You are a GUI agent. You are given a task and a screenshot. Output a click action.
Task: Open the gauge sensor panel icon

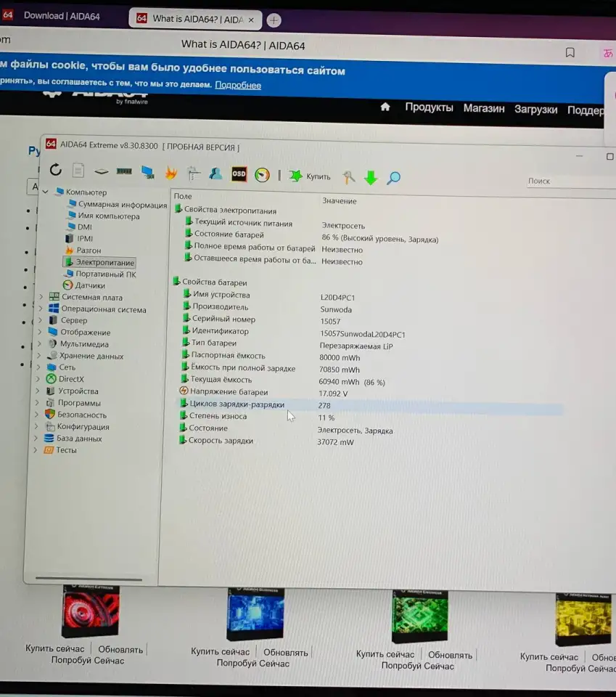pyautogui.click(x=262, y=175)
